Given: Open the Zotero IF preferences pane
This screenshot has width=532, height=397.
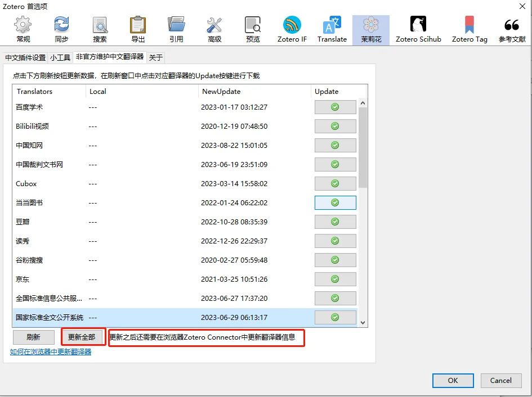Looking at the screenshot, I should 292,30.
